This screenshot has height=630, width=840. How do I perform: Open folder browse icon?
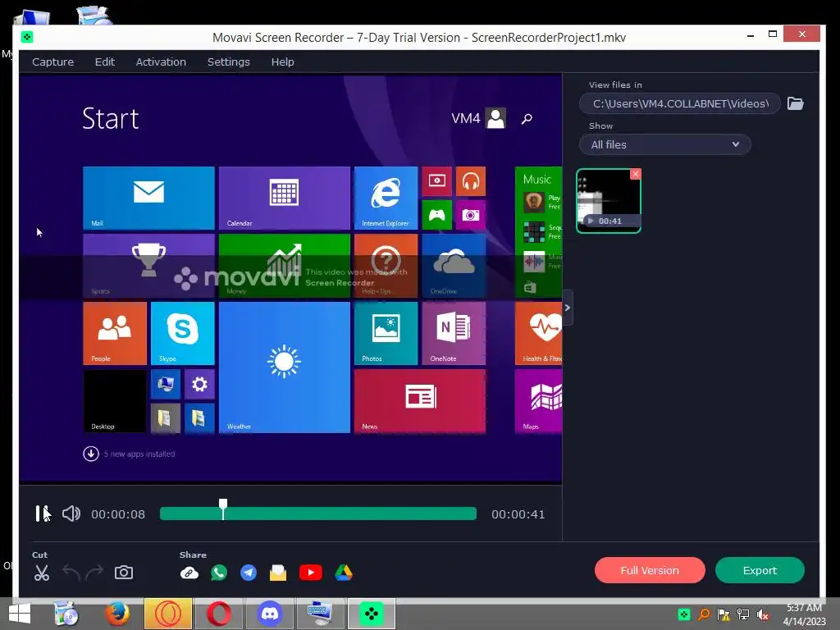click(796, 103)
